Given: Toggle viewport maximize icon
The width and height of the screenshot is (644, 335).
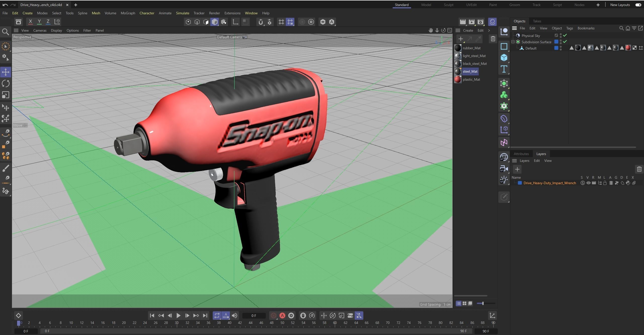Looking at the screenshot, I should click(x=450, y=30).
